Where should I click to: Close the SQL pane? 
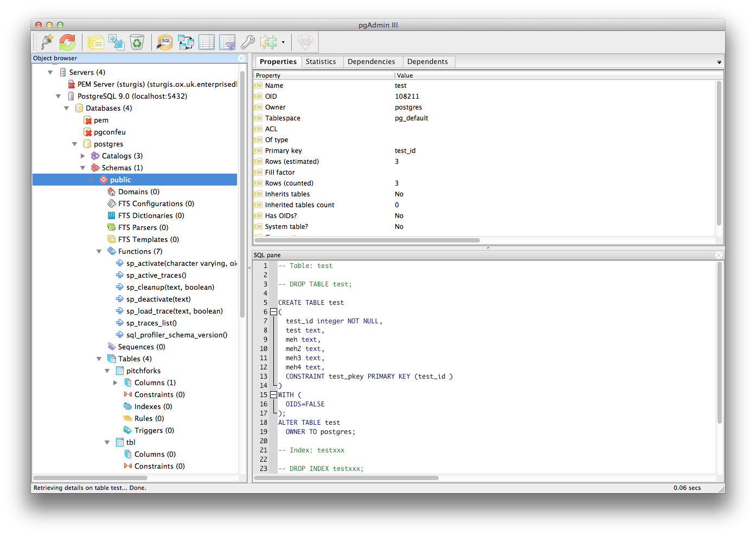pyautogui.click(x=719, y=255)
